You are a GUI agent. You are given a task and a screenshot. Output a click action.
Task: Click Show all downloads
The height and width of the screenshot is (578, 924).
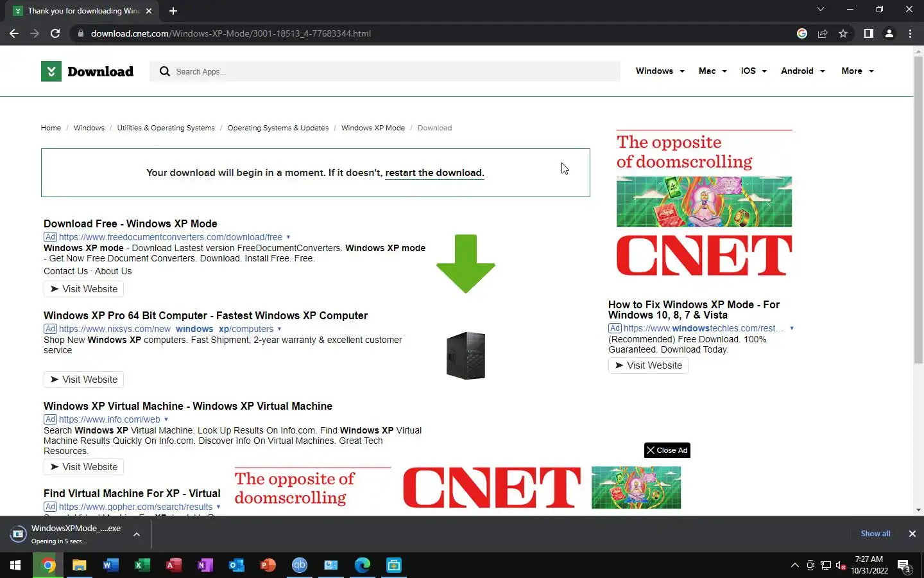point(875,534)
